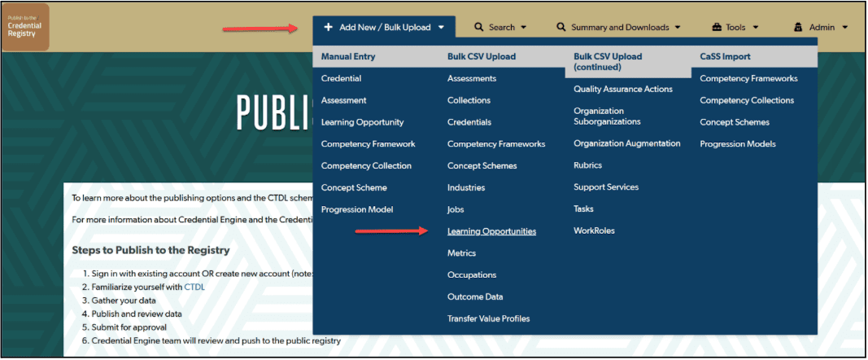
Task: Pick Outcome Data from Bulk CSV Upload
Action: coord(475,296)
